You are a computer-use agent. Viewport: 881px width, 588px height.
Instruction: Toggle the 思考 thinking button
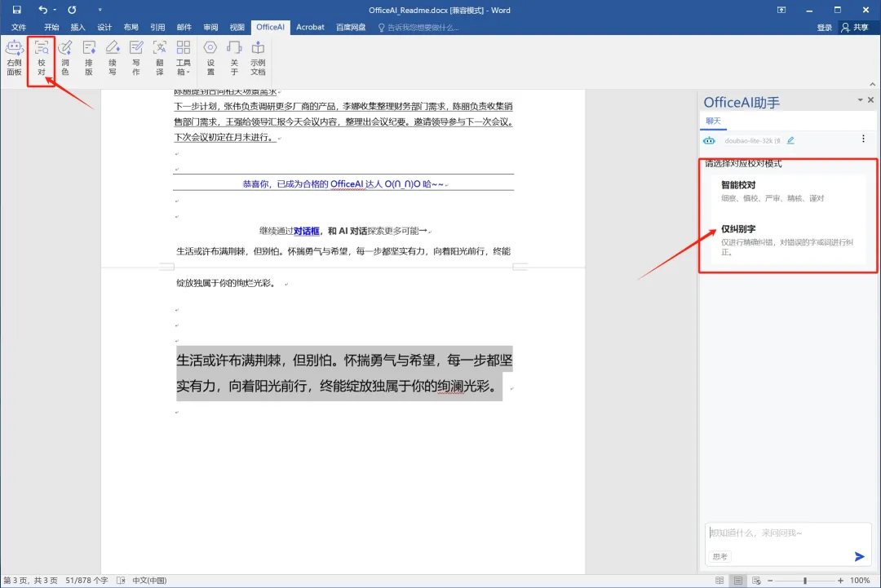tap(720, 556)
